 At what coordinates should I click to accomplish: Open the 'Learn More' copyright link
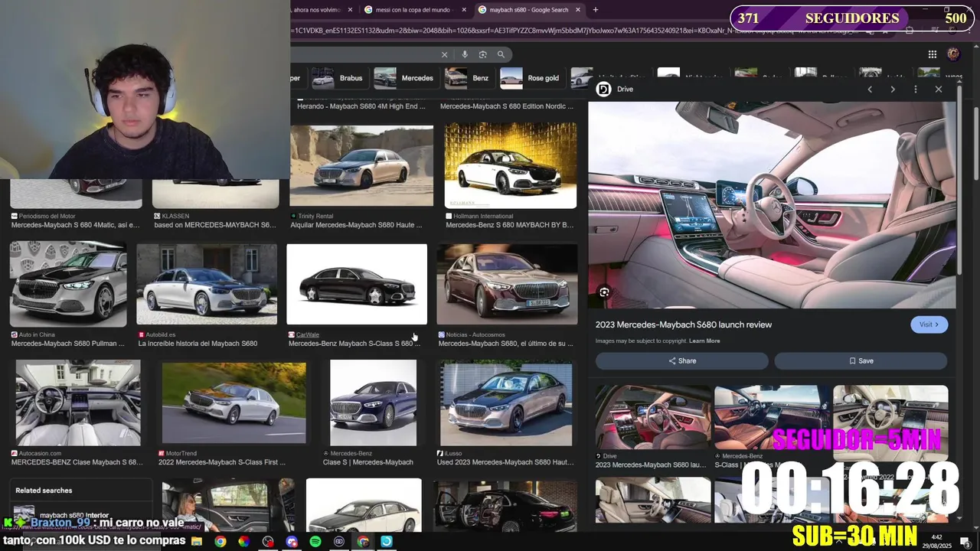coord(704,341)
